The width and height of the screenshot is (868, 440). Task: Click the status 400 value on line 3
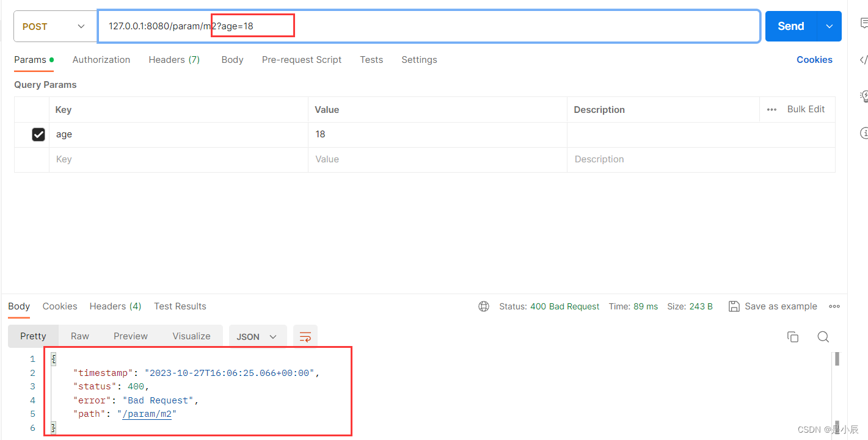click(x=136, y=386)
